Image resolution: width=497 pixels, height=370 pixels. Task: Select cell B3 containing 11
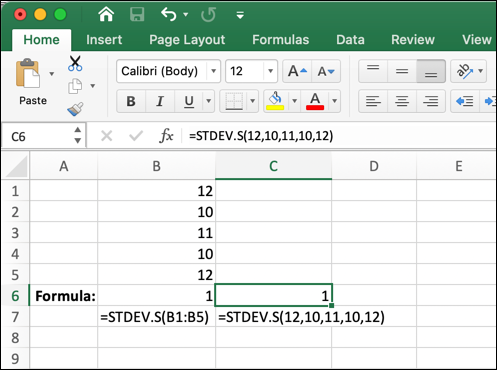click(157, 233)
